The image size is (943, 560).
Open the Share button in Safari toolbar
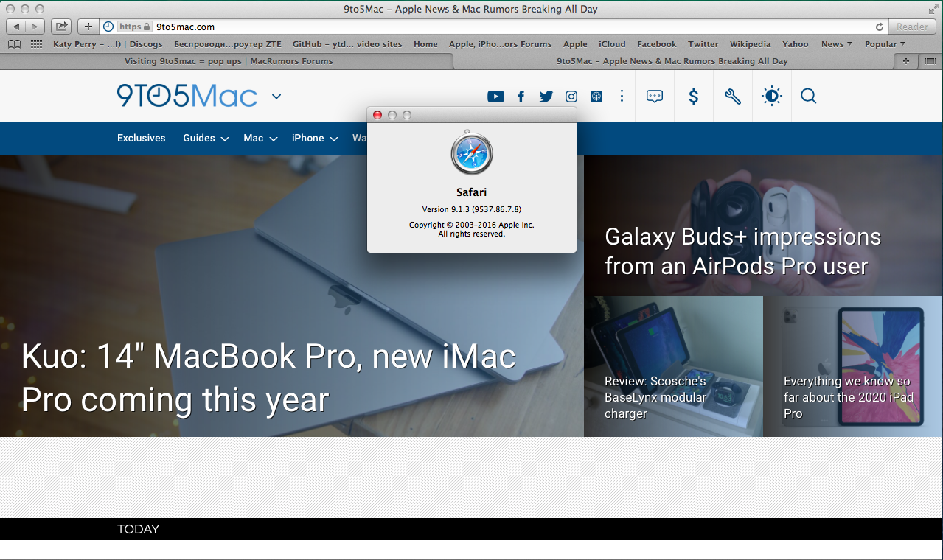[61, 27]
